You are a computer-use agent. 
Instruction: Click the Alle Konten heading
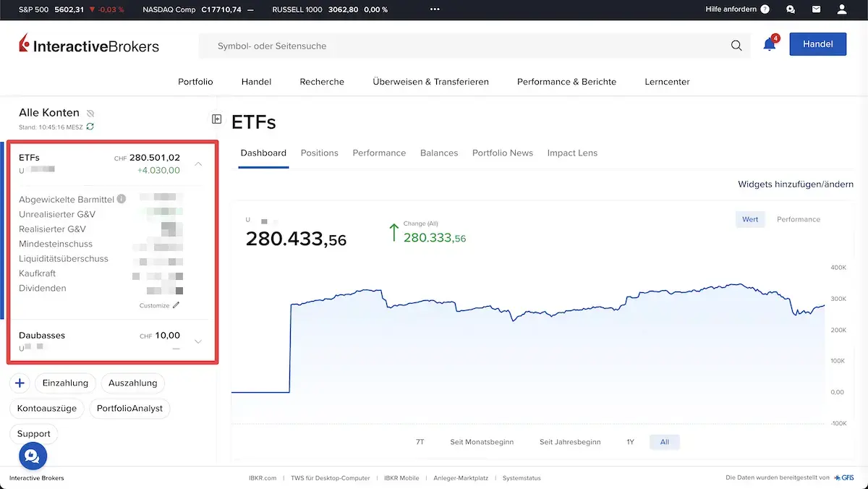click(49, 113)
